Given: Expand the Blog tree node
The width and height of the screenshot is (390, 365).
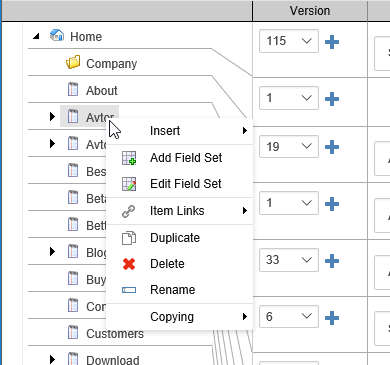Looking at the screenshot, I should click(52, 251).
